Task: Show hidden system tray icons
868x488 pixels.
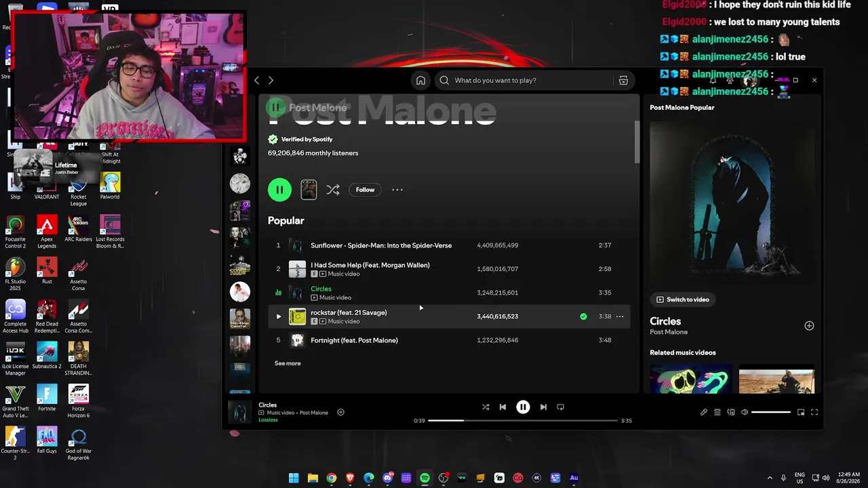Action: point(769,478)
